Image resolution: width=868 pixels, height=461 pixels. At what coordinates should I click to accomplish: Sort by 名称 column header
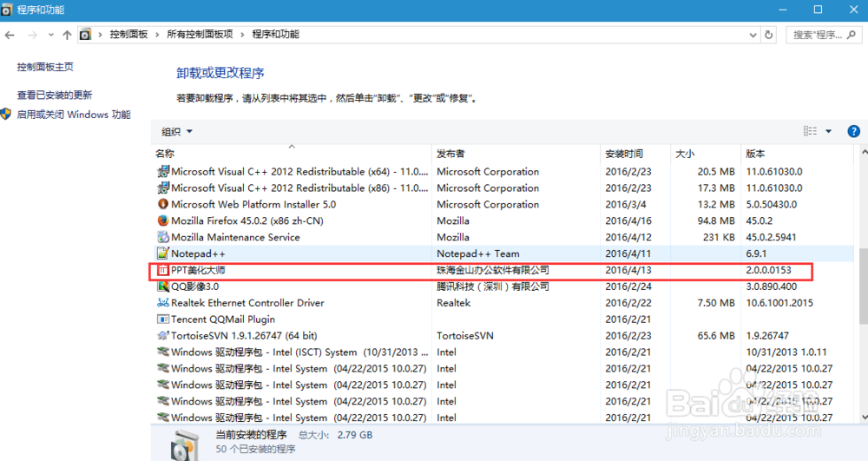point(291,154)
